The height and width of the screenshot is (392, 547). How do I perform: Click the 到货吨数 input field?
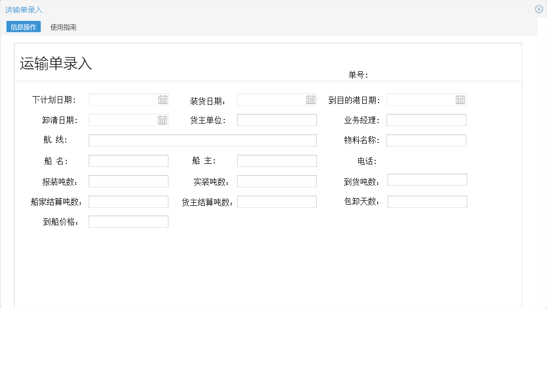click(426, 180)
